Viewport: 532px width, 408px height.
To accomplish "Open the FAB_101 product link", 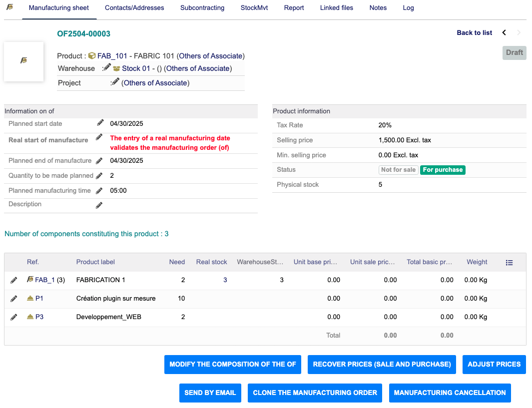I will (112, 56).
